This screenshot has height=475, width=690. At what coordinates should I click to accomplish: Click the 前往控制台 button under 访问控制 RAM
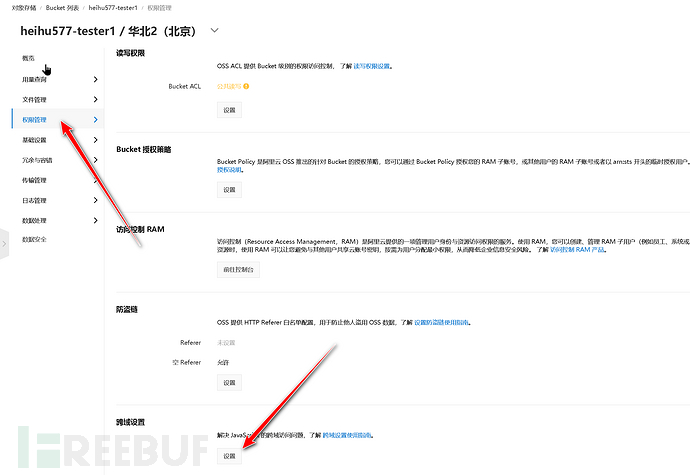tap(238, 269)
